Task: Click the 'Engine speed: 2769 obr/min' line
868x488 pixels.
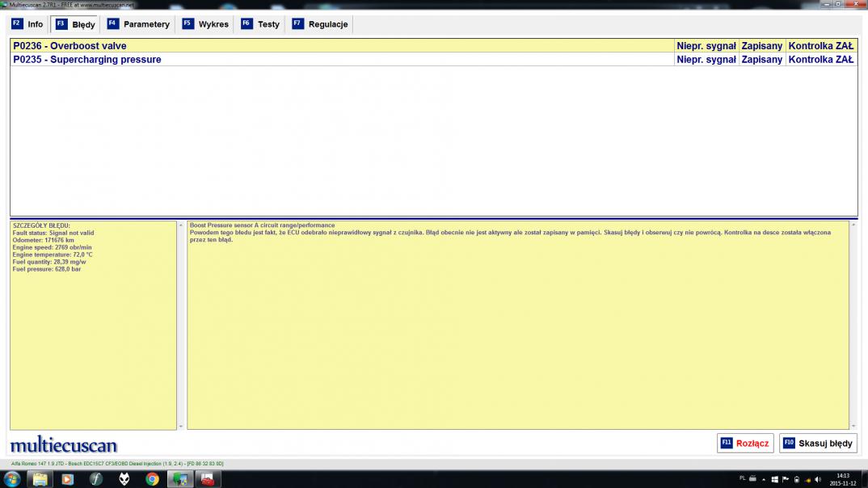Action: point(52,247)
